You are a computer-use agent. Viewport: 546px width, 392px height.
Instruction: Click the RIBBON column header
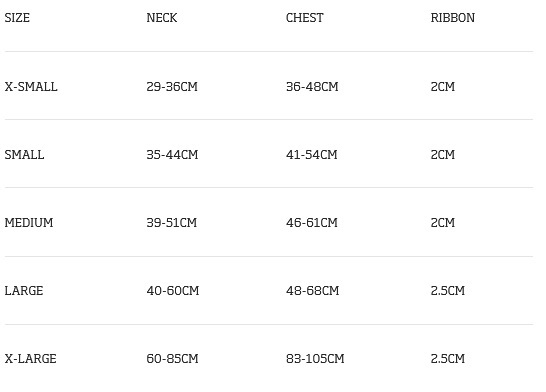click(453, 18)
